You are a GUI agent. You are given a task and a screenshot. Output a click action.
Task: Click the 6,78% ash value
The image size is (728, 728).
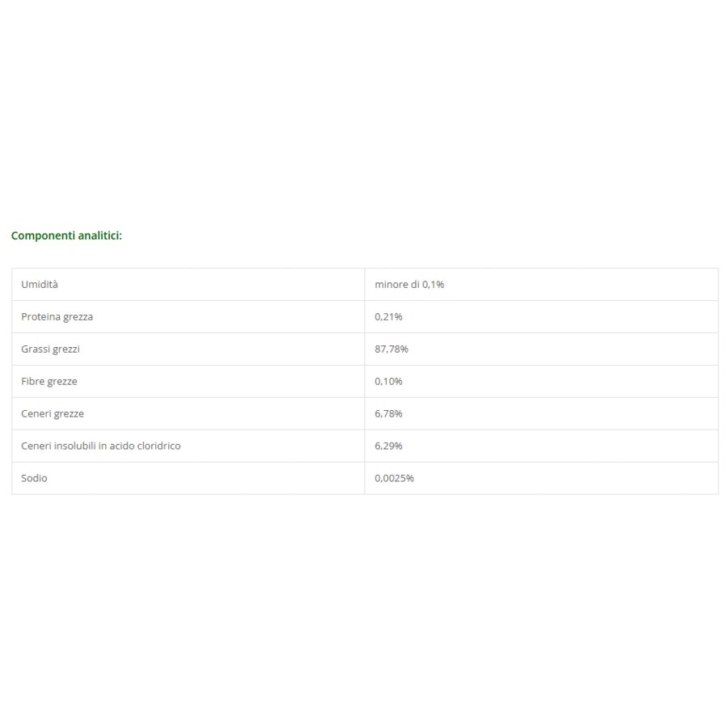click(388, 413)
